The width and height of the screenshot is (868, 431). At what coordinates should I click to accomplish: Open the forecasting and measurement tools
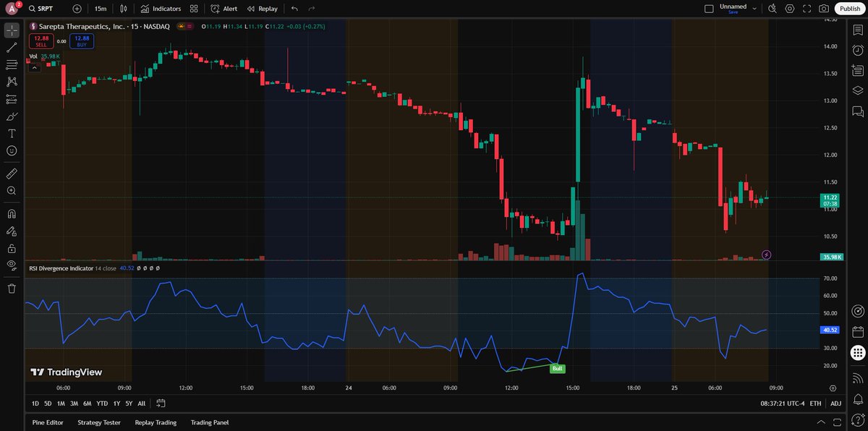[x=12, y=99]
